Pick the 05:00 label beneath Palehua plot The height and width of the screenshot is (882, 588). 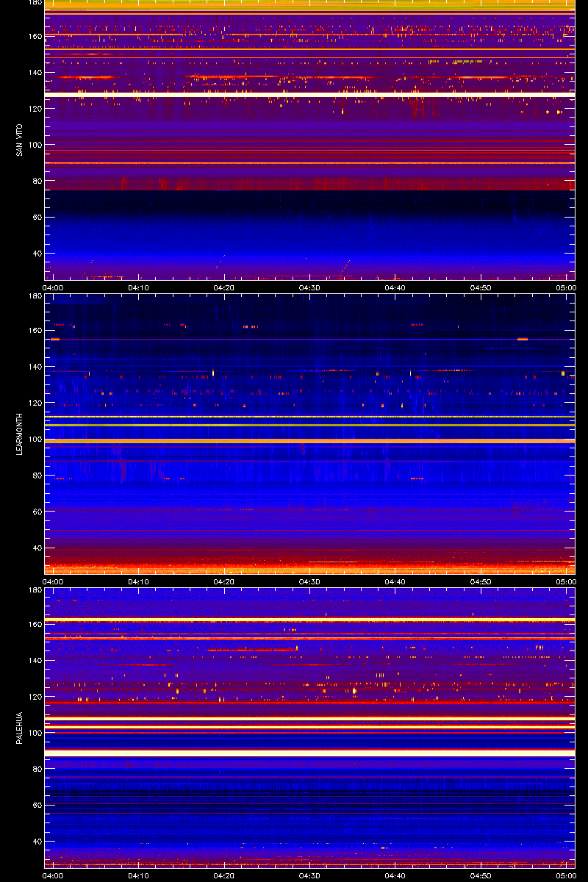tap(565, 875)
